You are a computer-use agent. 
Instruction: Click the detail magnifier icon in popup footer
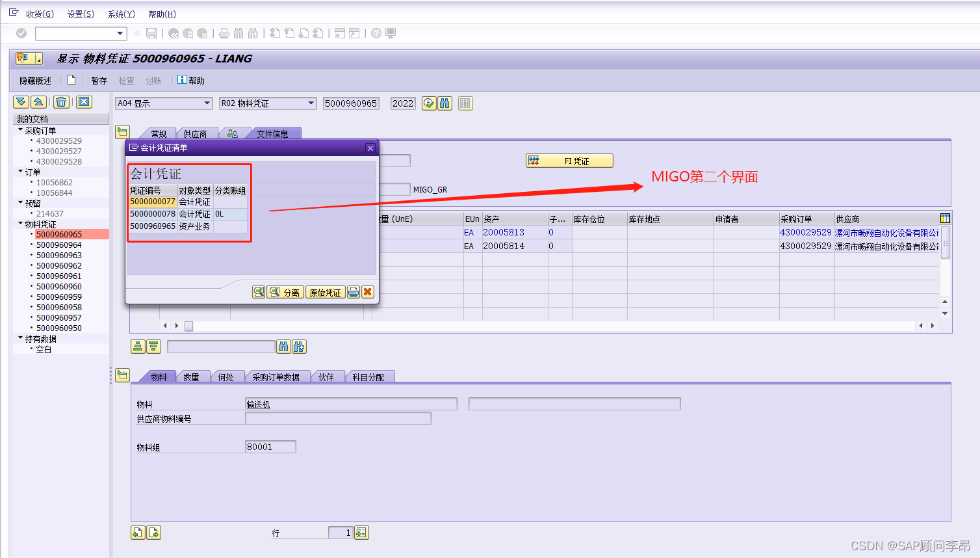coord(259,292)
